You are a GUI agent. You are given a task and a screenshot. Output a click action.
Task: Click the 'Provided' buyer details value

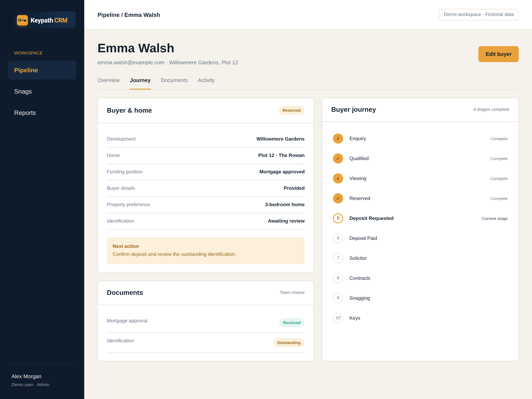tap(294, 188)
